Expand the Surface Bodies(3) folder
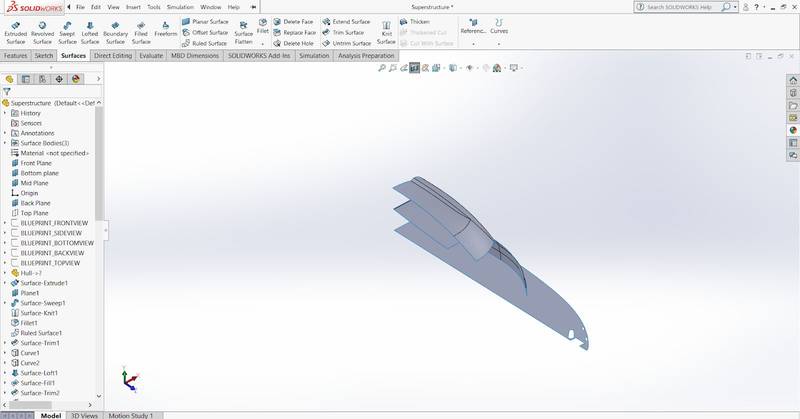 (x=5, y=143)
